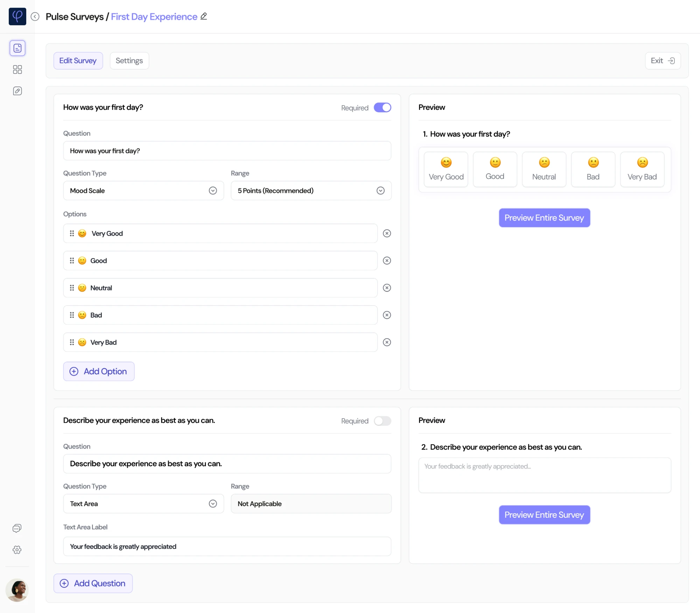This screenshot has width=700, height=613.
Task: Select Very Good mood in preview
Action: pos(446,169)
